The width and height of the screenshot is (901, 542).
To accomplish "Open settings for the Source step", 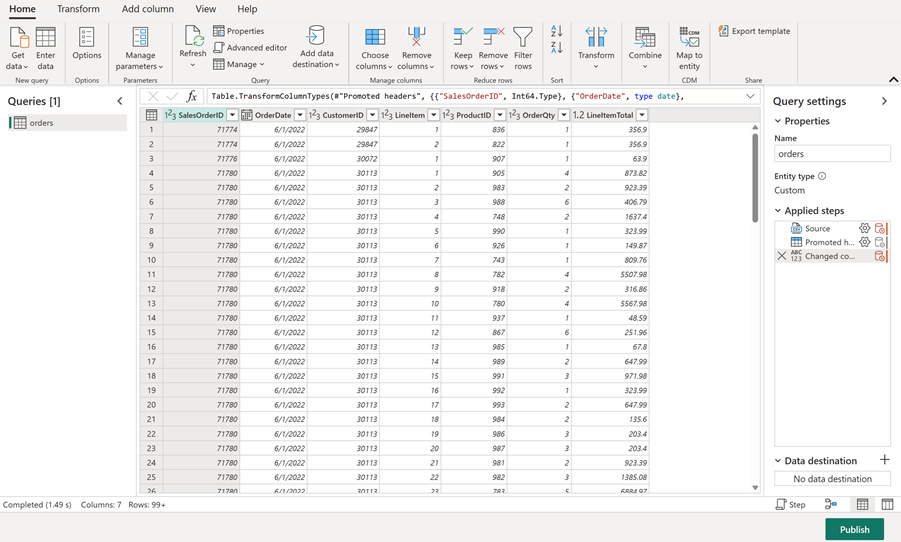I will tap(864, 228).
